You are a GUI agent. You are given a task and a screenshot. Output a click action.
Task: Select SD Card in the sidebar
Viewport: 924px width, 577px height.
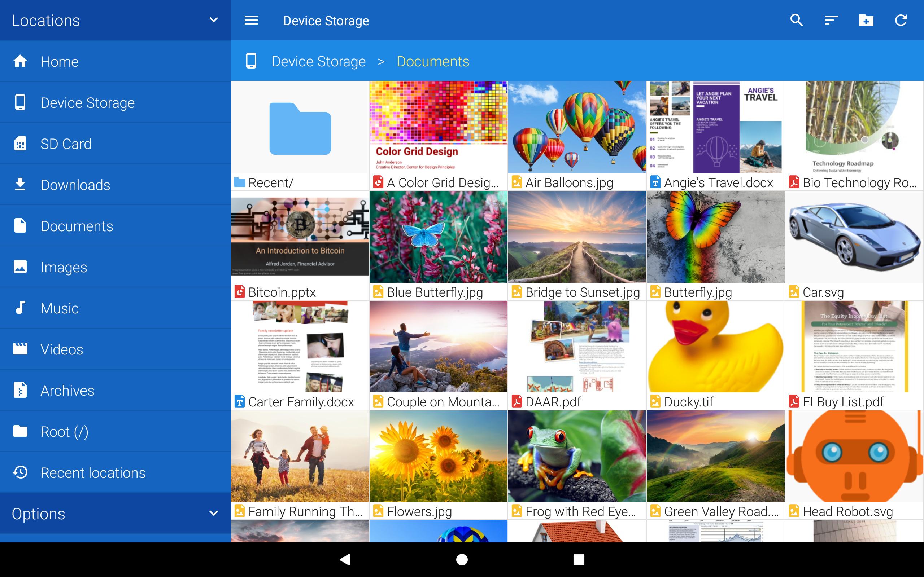pyautogui.click(x=115, y=144)
